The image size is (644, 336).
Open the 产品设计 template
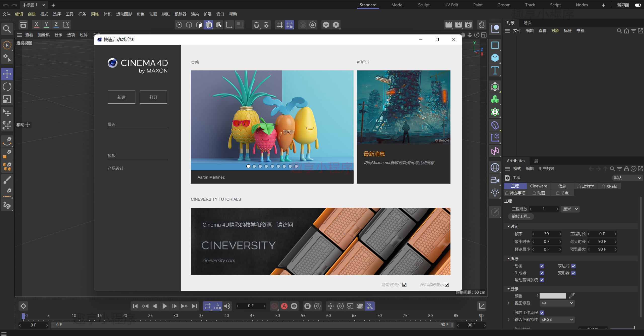click(x=116, y=169)
